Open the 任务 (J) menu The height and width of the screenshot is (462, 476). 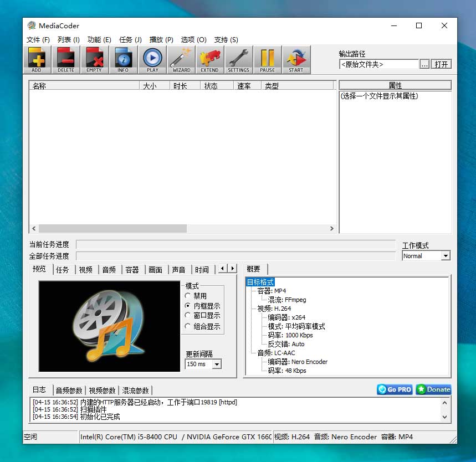[131, 40]
